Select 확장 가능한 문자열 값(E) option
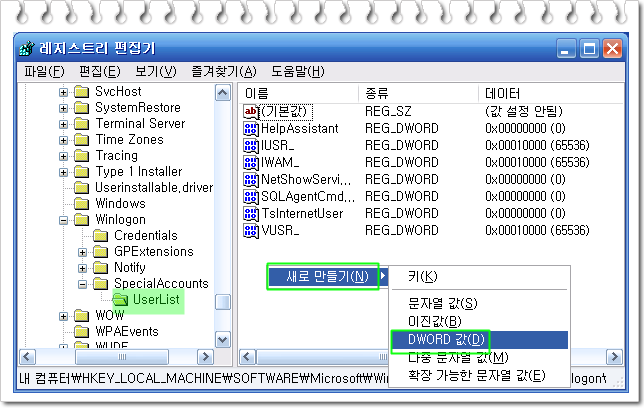 pos(479,375)
